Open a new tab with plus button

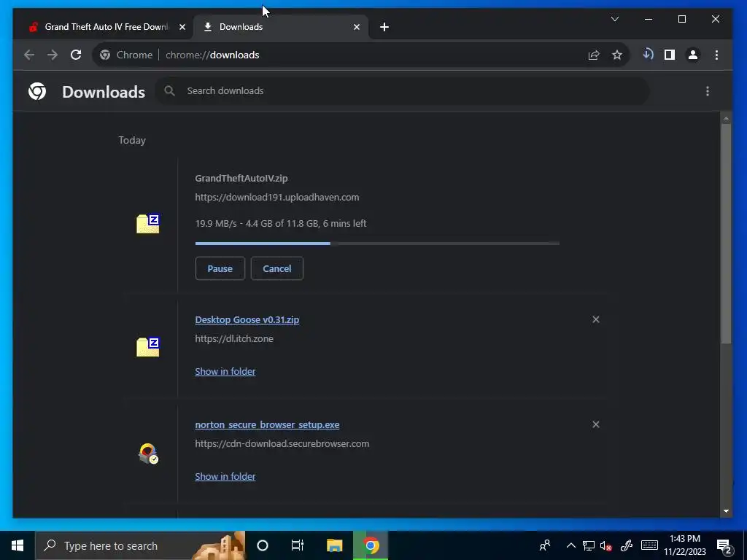(x=384, y=27)
